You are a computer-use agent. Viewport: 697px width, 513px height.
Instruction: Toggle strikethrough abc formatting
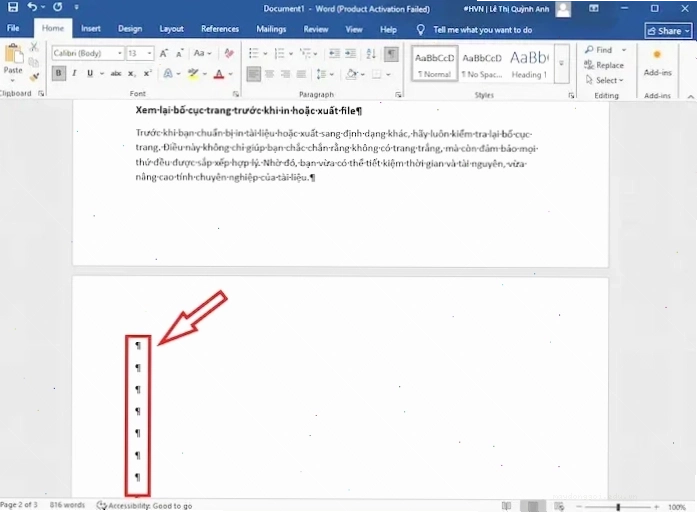coord(116,73)
